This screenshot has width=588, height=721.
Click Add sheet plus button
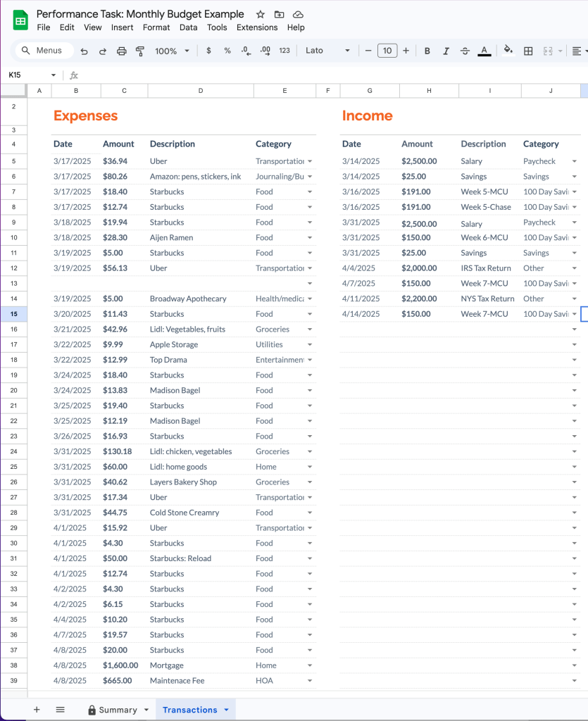click(x=37, y=710)
